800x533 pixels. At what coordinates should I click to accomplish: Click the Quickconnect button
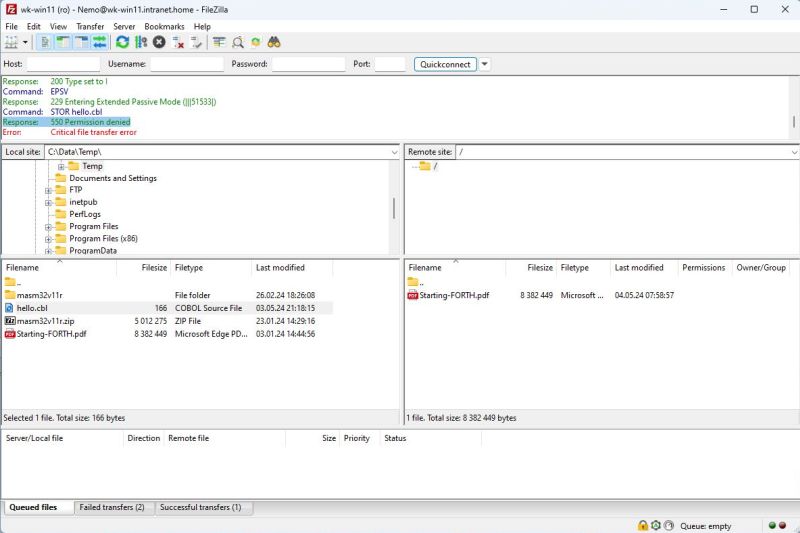point(445,64)
